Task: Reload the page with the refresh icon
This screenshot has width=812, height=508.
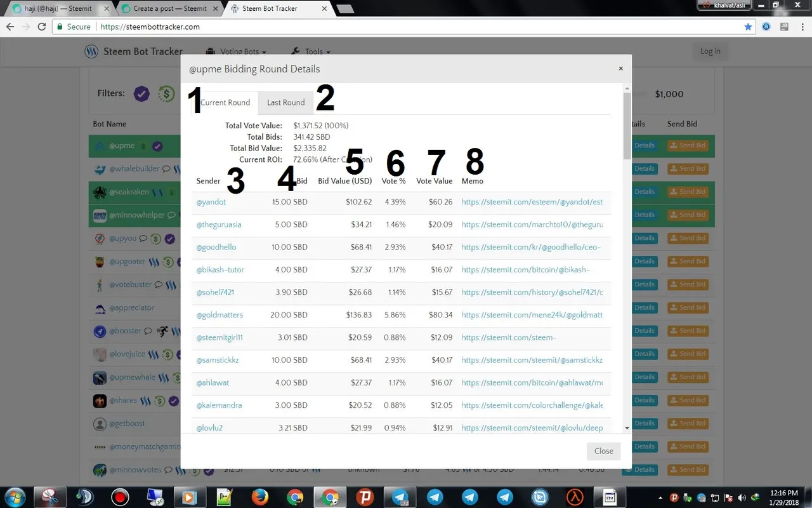Action: coord(42,27)
